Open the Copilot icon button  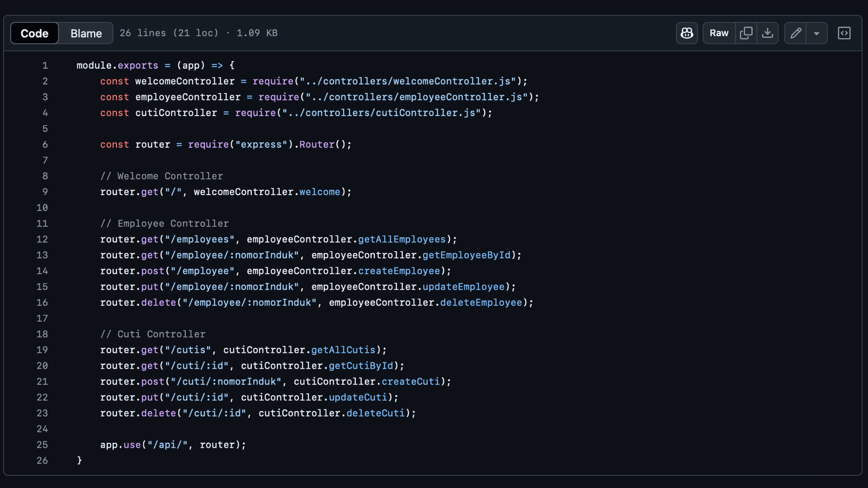click(x=687, y=33)
